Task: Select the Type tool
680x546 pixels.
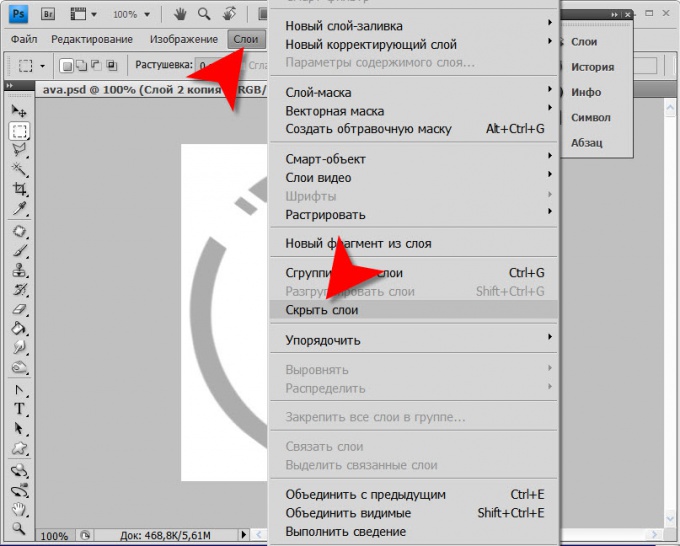Action: pyautogui.click(x=19, y=409)
